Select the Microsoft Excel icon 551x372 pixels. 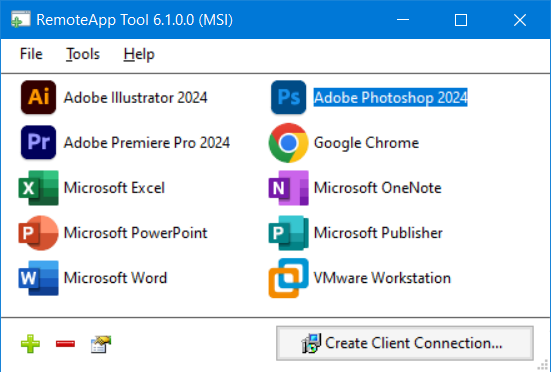38,188
